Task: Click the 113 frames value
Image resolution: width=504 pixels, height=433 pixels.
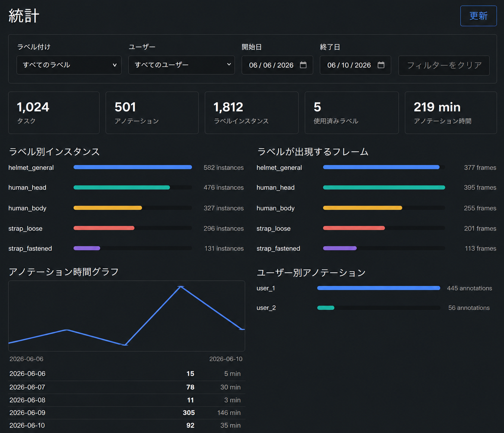Action: coord(481,248)
